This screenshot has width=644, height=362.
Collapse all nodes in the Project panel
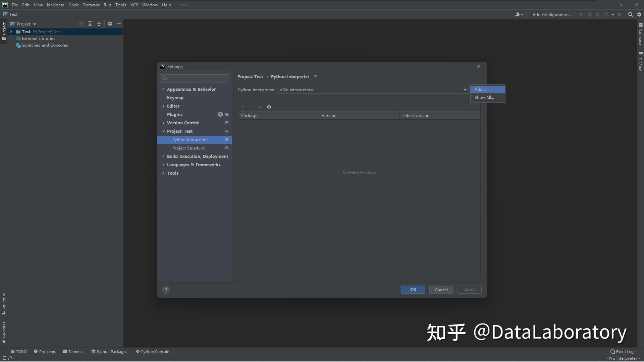tap(99, 24)
